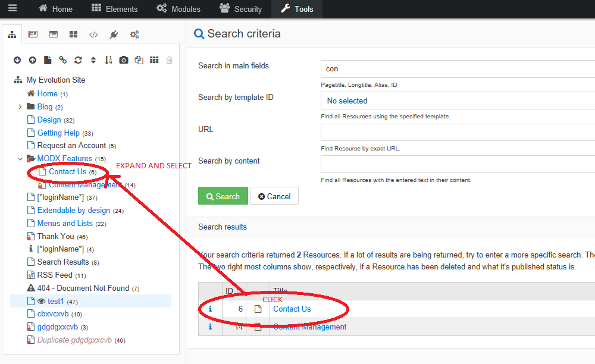
Task: Expand all tree nodes with up-arrow icon
Action: pyautogui.click(x=33, y=59)
